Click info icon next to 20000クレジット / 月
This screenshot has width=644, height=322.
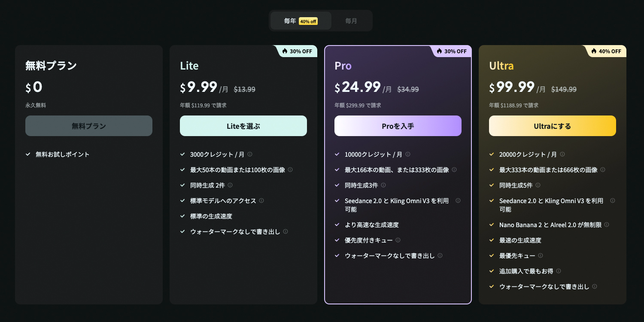[x=562, y=154]
